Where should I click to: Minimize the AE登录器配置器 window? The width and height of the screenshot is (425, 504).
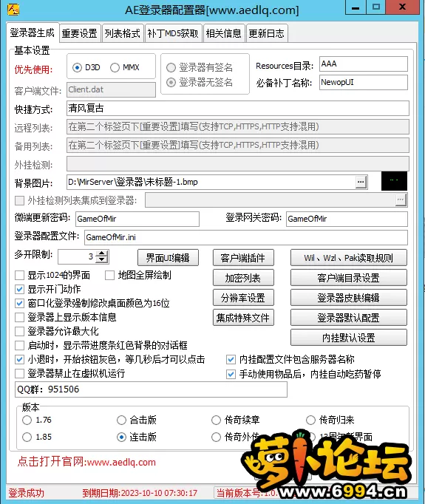coord(356,7)
